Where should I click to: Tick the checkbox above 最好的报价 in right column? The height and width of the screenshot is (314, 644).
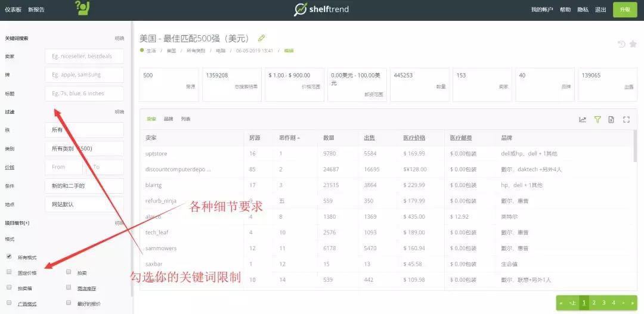point(69,287)
